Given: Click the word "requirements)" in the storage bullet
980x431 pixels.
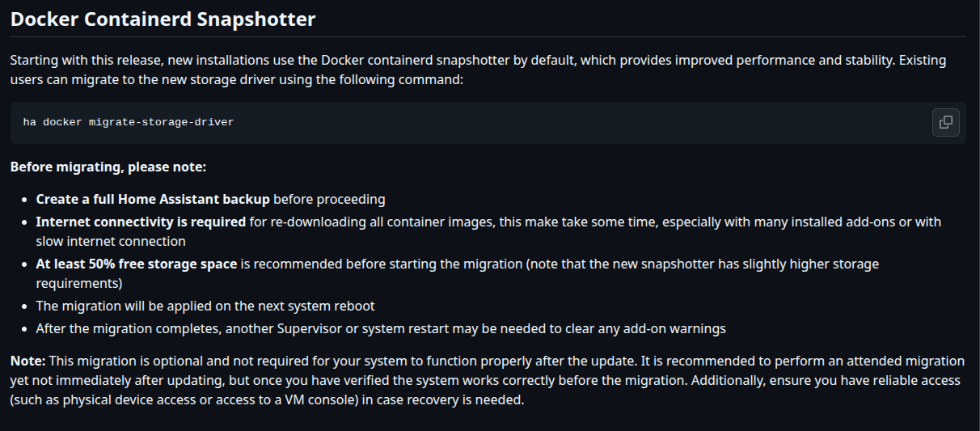Looking at the screenshot, I should 79,283.
